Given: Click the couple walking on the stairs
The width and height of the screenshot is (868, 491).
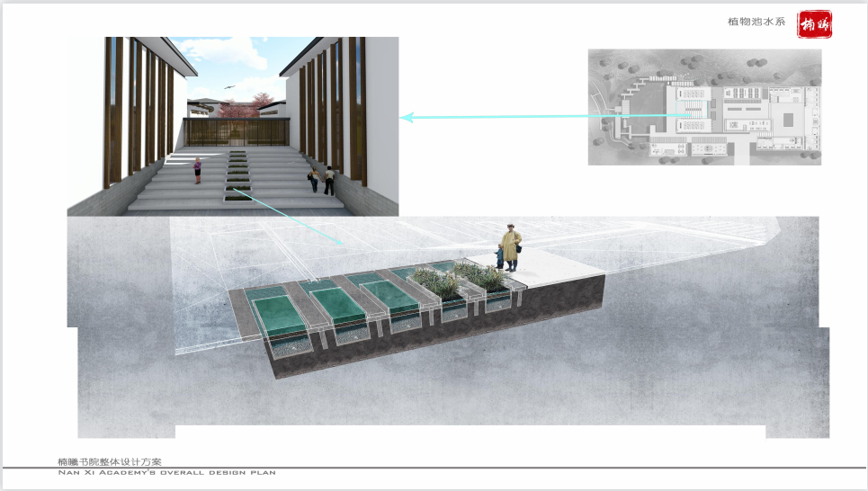Looking at the screenshot, I should 322,180.
